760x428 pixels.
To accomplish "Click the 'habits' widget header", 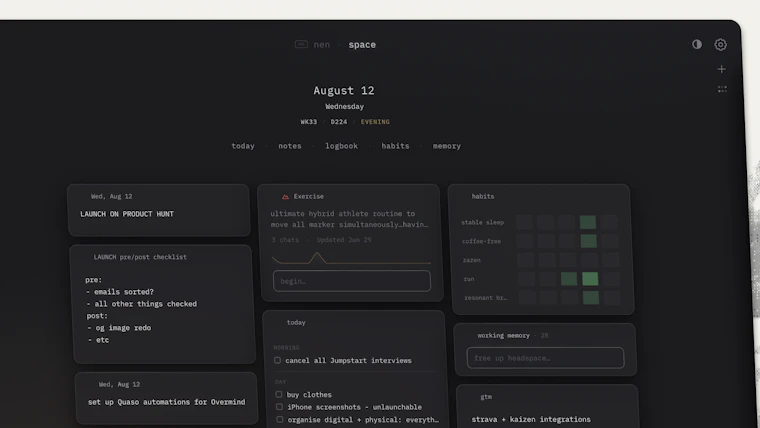I will [483, 196].
